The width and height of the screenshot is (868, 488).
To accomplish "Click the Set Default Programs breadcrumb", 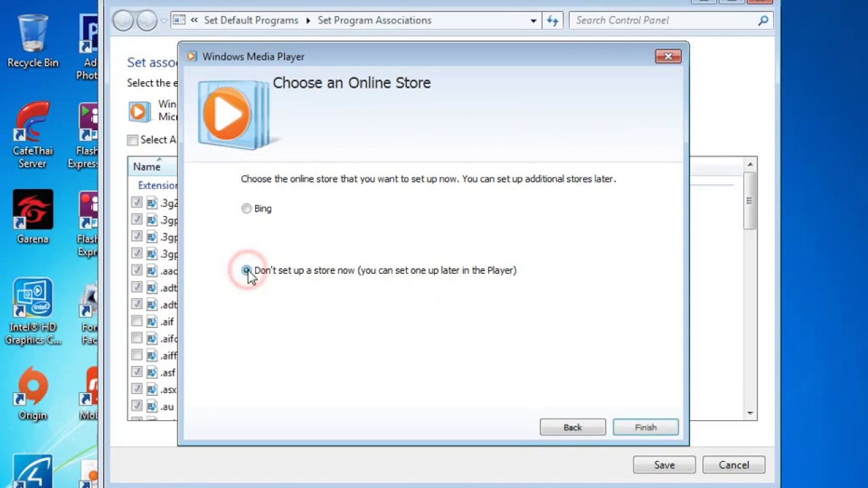I will click(251, 20).
